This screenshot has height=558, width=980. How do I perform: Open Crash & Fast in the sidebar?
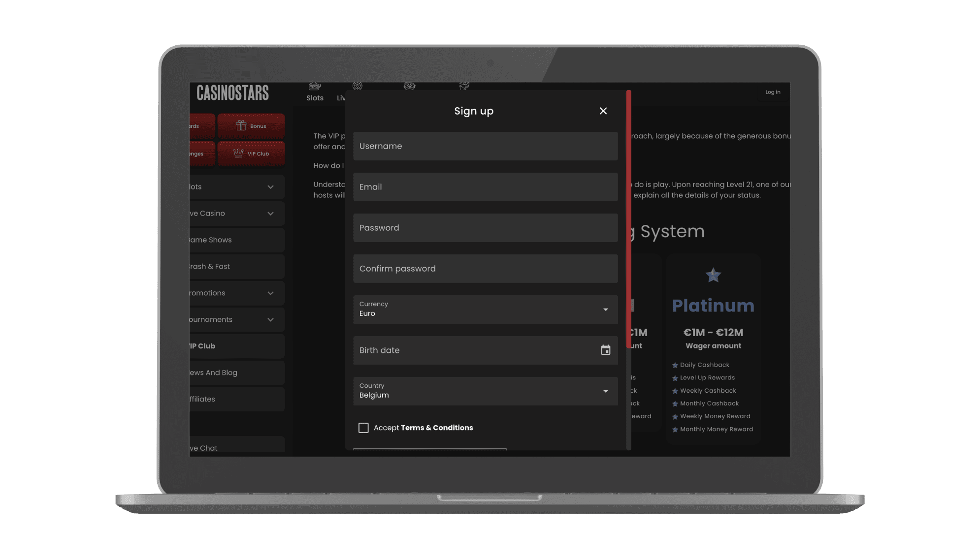coord(237,267)
